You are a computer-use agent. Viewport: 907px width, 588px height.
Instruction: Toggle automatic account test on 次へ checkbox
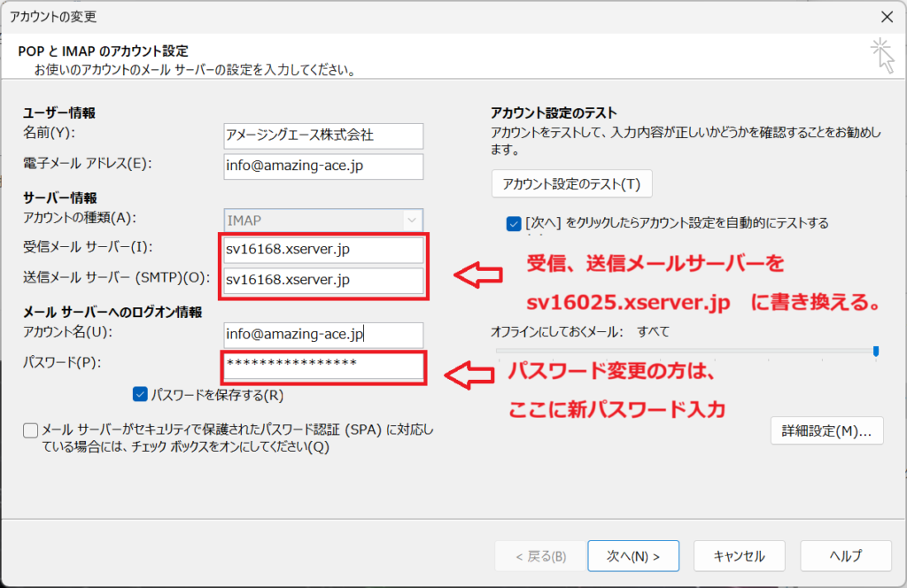513,223
